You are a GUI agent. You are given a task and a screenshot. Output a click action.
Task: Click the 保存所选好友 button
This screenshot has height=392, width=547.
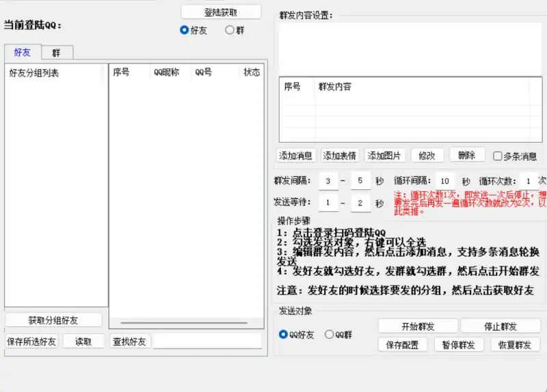[31, 341]
